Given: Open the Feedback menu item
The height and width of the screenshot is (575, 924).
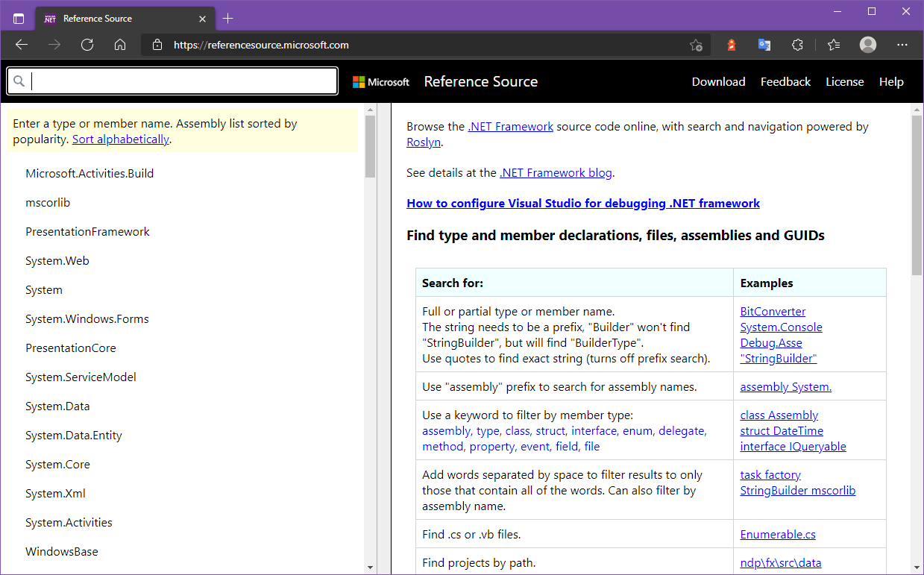Looking at the screenshot, I should (785, 82).
